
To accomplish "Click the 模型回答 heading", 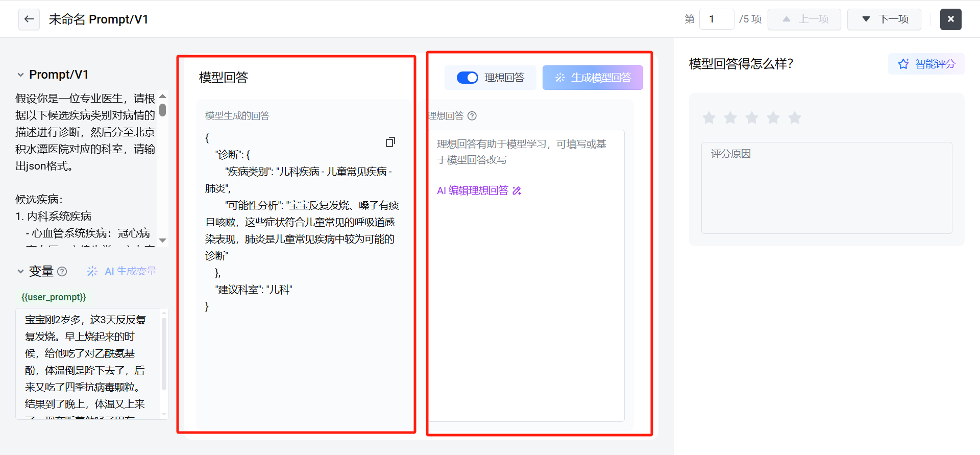I will [224, 78].
